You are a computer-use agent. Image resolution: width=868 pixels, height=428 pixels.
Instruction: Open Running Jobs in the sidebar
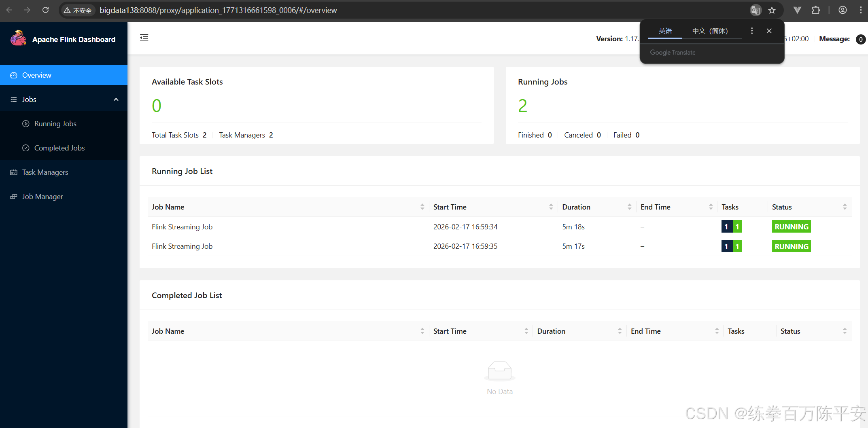point(55,124)
